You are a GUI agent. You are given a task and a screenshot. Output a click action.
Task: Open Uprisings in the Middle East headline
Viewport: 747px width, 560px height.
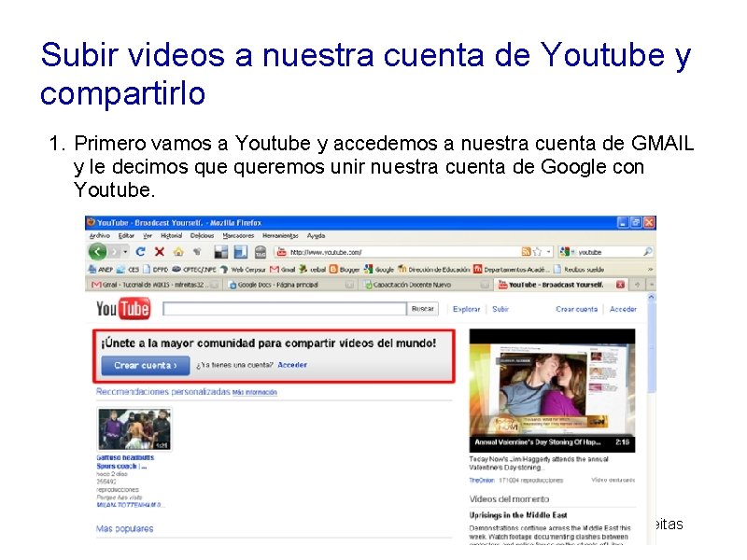[x=518, y=515]
